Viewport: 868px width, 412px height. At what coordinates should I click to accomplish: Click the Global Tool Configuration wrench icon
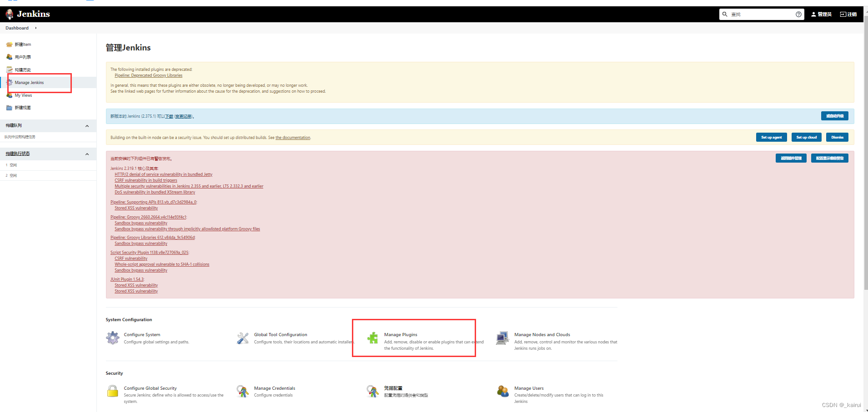pos(243,338)
